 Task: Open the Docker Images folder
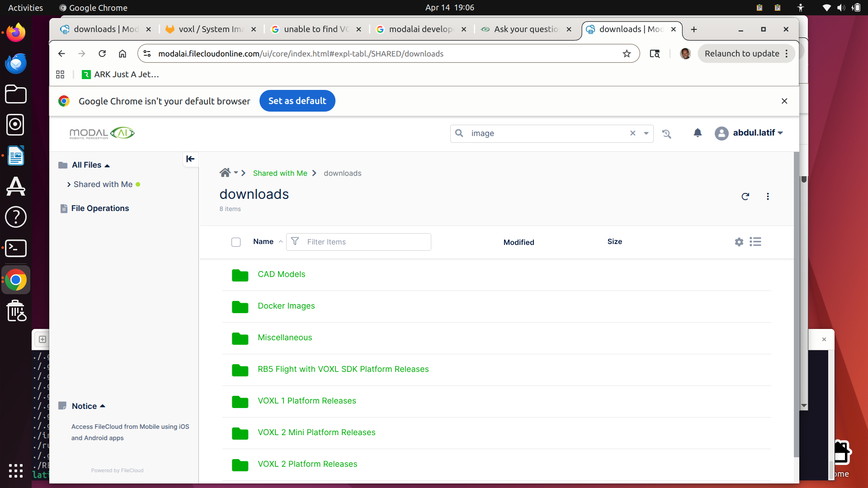click(286, 306)
